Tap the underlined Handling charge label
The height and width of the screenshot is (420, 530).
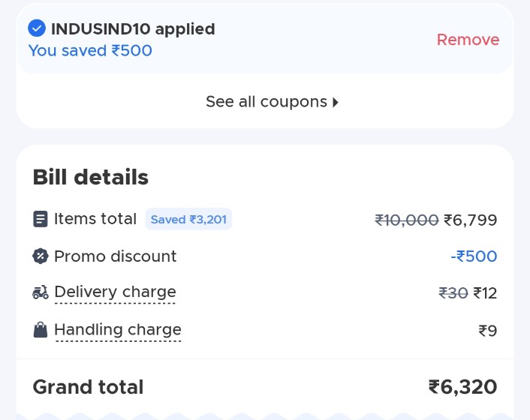[118, 330]
